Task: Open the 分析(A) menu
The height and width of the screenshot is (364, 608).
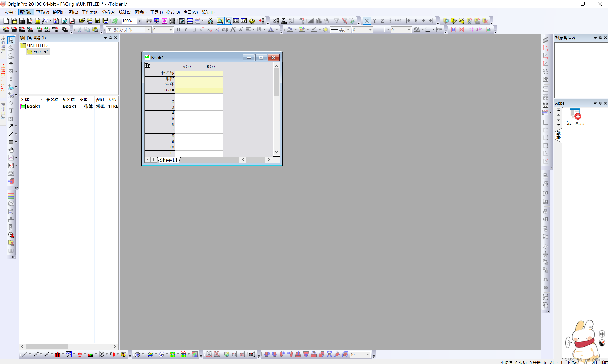Action: pyautogui.click(x=108, y=12)
